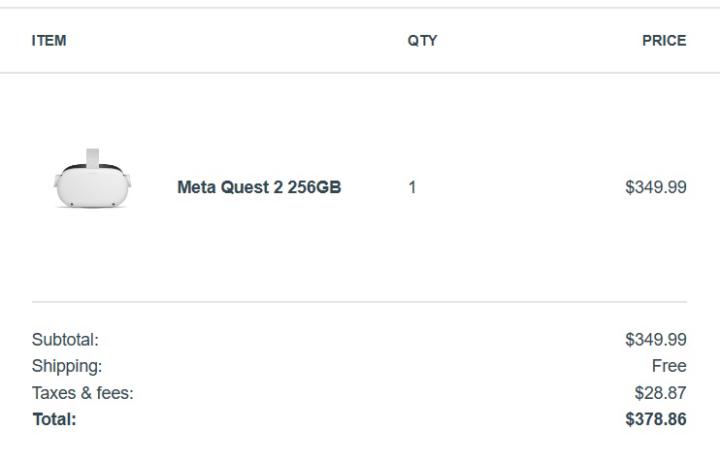Viewport: 720px width, 464px height.
Task: Click the horizontal line above ITEM header
Action: pos(359,8)
